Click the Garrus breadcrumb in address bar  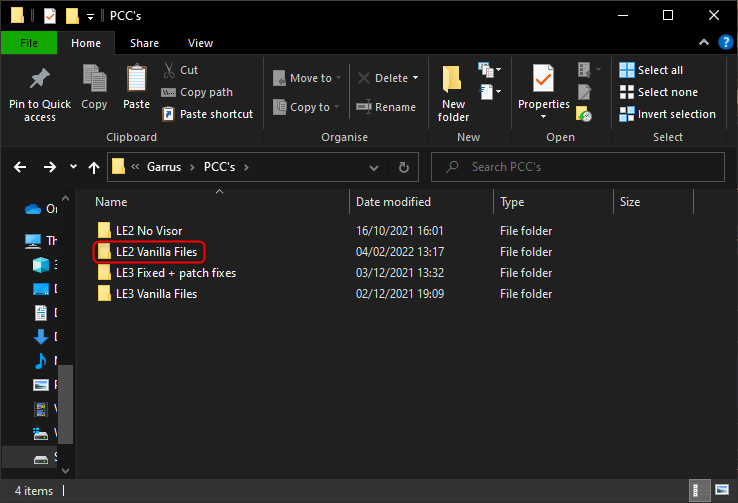[x=164, y=167]
